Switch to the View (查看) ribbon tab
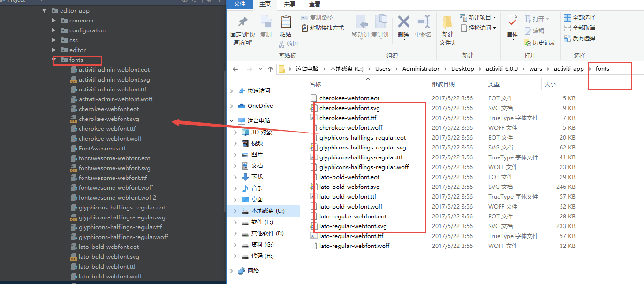644x284 pixels. [315, 4]
